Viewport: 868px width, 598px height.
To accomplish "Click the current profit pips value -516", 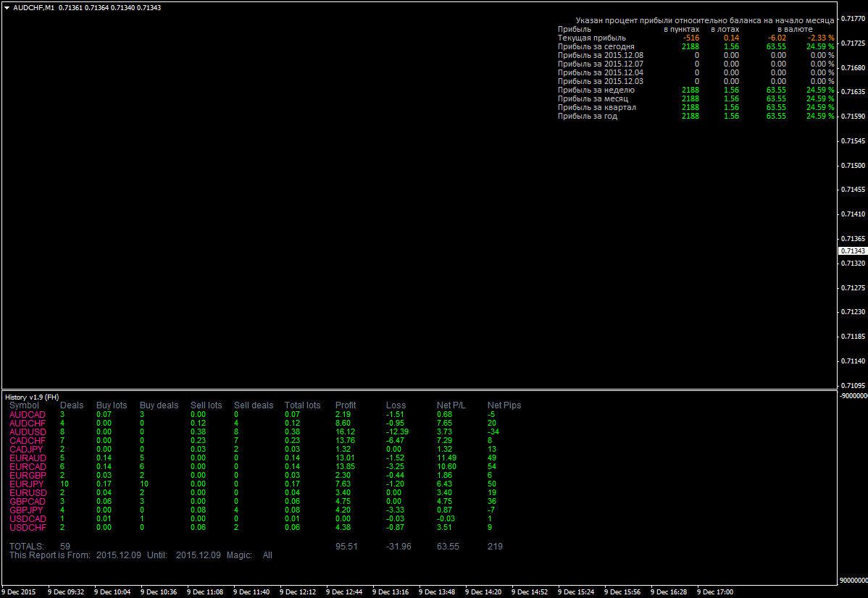I will pos(691,38).
